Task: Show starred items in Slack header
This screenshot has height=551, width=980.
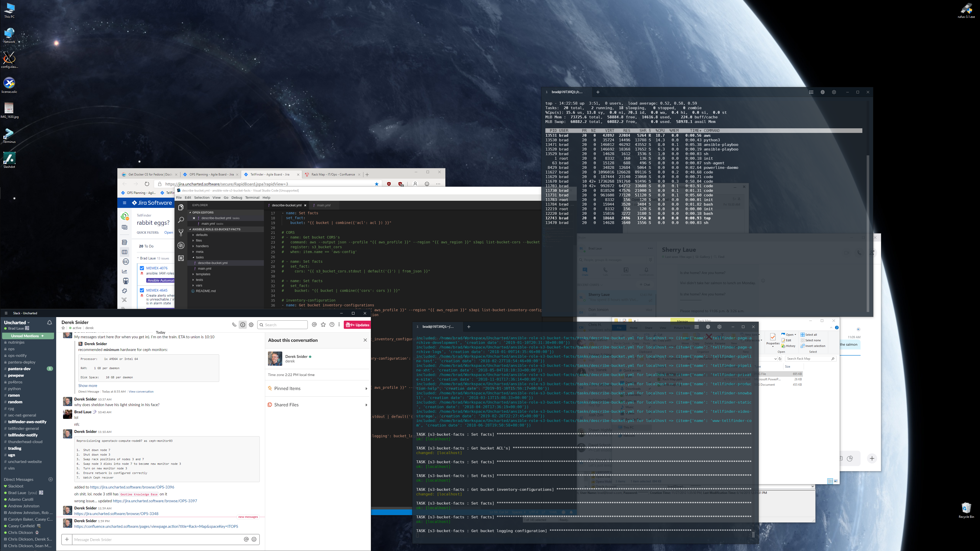Action: click(x=323, y=325)
